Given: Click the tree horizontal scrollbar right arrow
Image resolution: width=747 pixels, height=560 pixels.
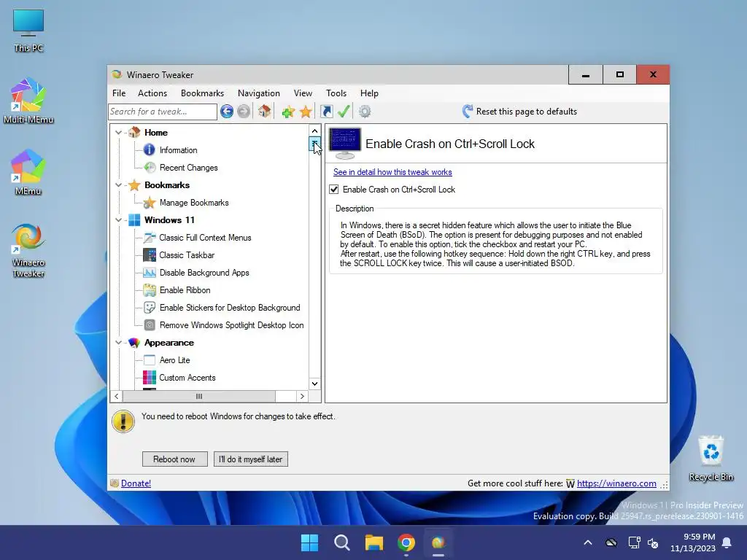Looking at the screenshot, I should (x=302, y=396).
